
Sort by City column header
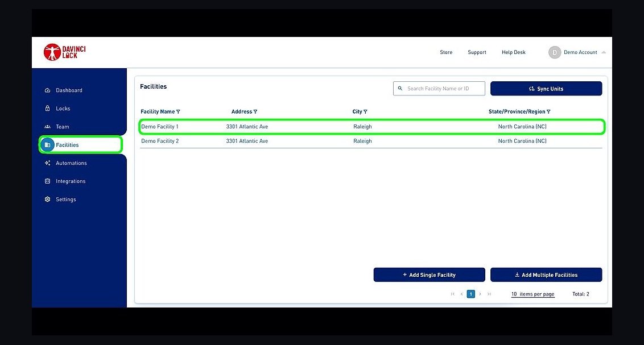[x=357, y=111]
